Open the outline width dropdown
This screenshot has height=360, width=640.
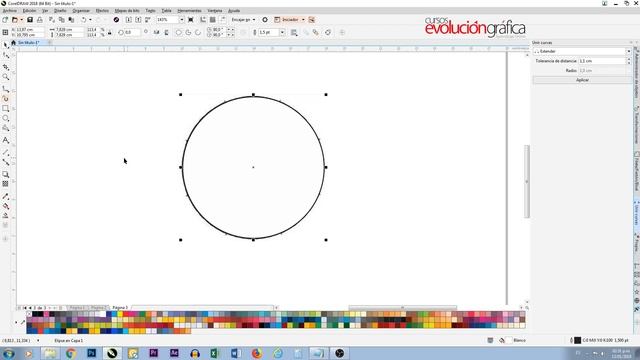[x=282, y=32]
